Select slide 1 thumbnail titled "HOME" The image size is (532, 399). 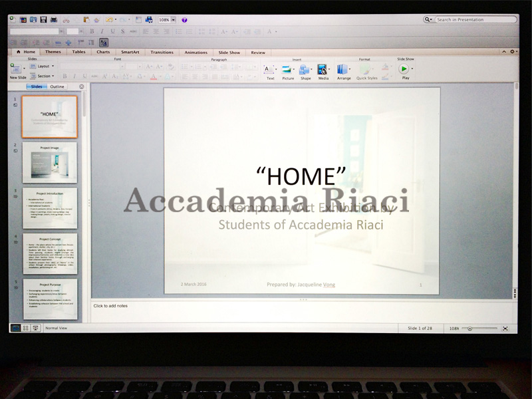(x=49, y=117)
